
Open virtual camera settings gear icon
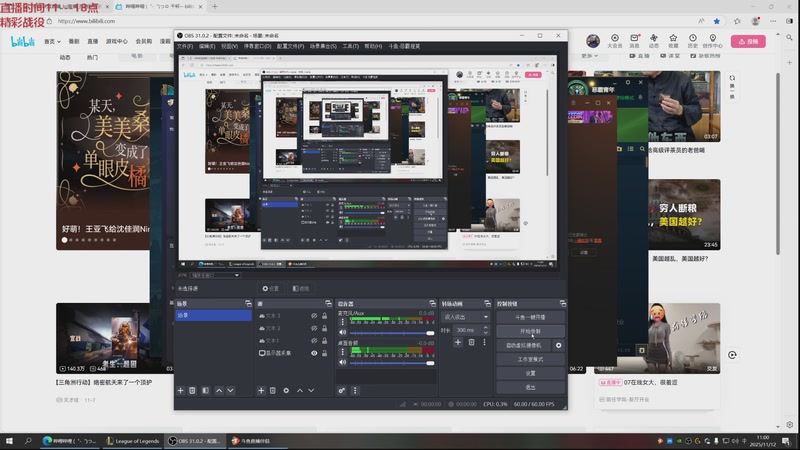coord(559,345)
